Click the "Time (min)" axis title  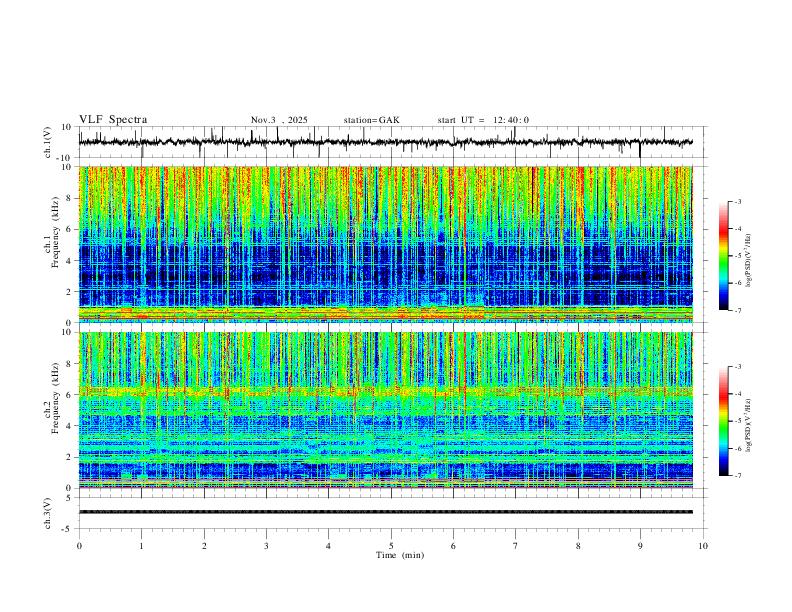400,555
